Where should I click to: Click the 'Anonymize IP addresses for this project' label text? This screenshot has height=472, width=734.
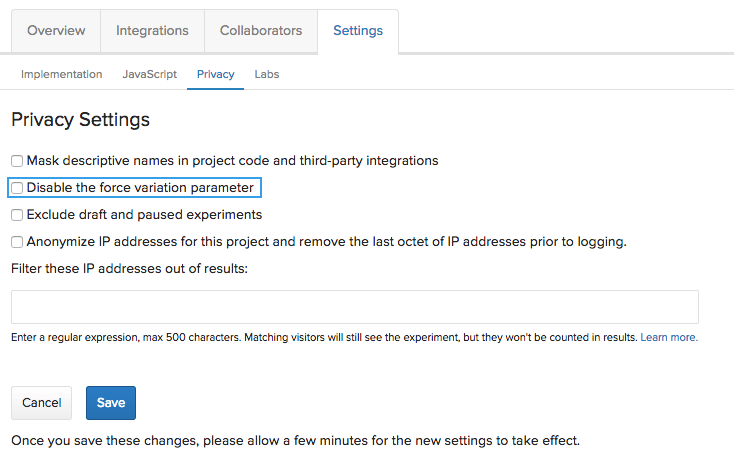coord(326,242)
